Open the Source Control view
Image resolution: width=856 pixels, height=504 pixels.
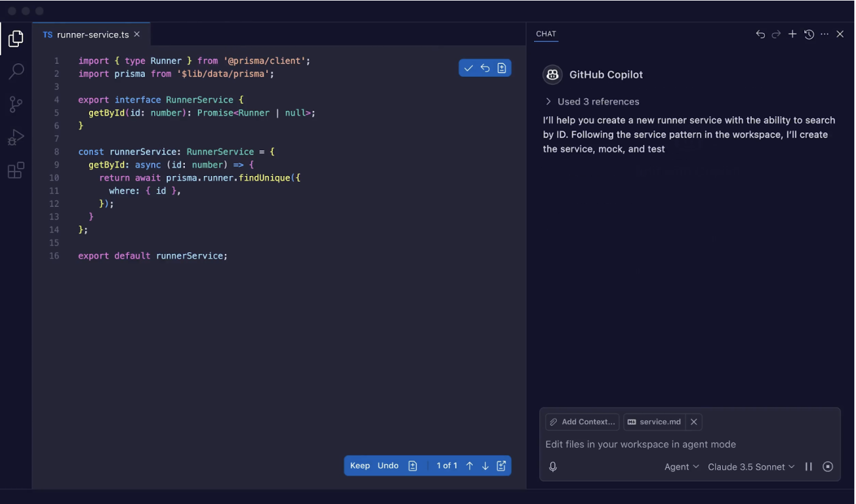pyautogui.click(x=16, y=105)
